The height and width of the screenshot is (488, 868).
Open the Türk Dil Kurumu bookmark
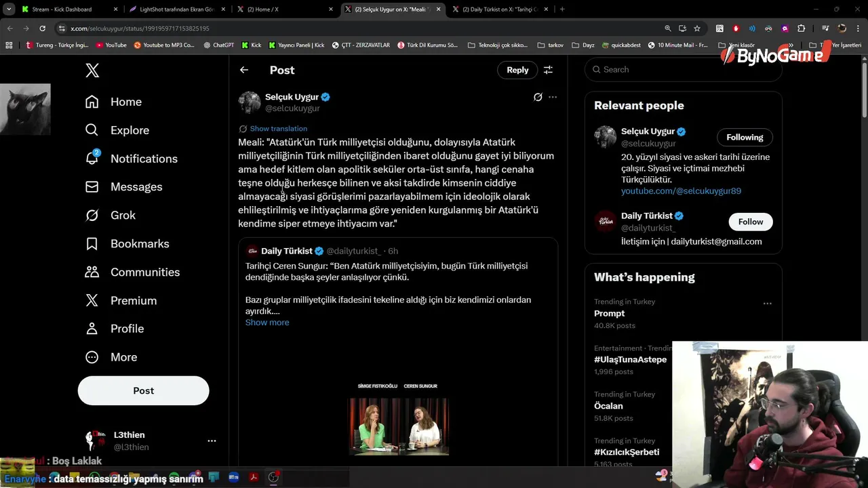[427, 45]
